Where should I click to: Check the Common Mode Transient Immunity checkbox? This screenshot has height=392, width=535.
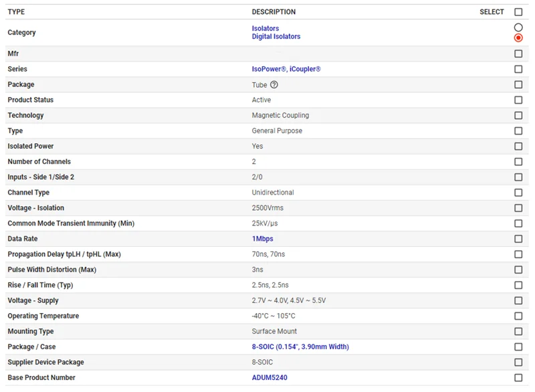click(x=518, y=223)
